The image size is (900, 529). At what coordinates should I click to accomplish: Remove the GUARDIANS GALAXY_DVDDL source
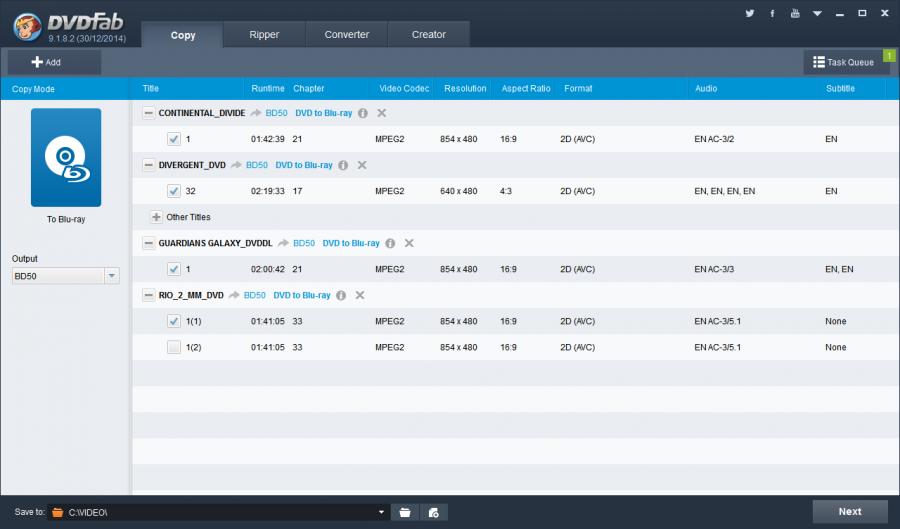409,243
